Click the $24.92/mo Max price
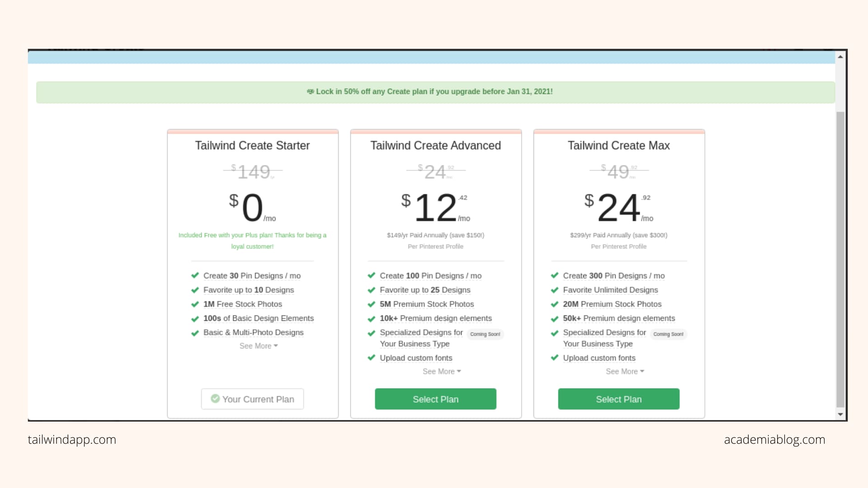The width and height of the screenshot is (868, 488). point(618,208)
